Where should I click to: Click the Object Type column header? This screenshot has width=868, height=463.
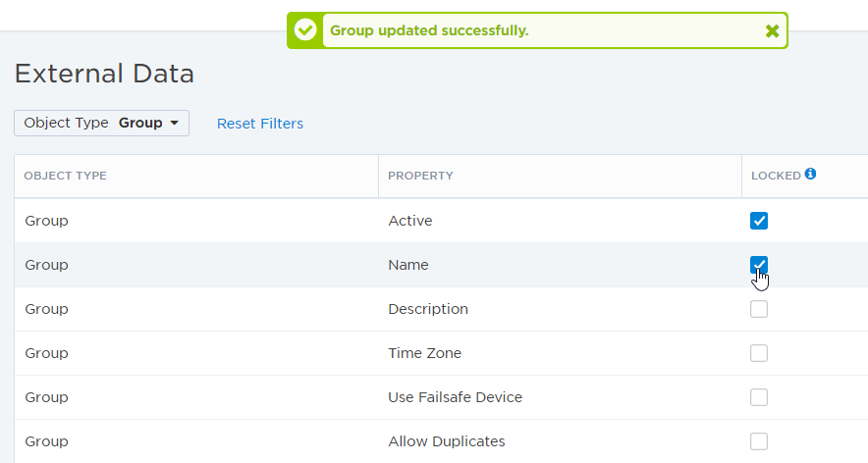pos(65,176)
